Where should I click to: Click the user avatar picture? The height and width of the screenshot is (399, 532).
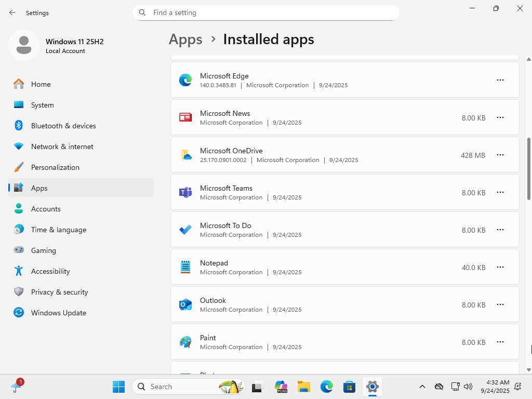pyautogui.click(x=24, y=45)
